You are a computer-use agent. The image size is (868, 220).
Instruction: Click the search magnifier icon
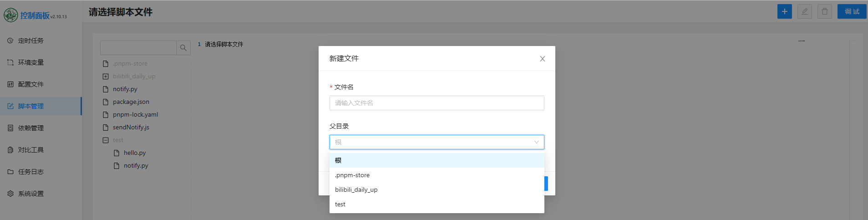click(x=183, y=48)
